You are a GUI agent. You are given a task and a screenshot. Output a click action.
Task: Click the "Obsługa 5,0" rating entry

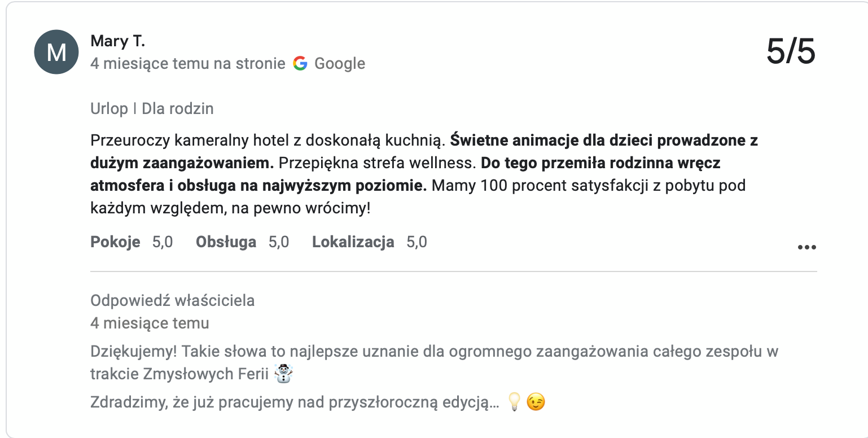[x=242, y=242]
